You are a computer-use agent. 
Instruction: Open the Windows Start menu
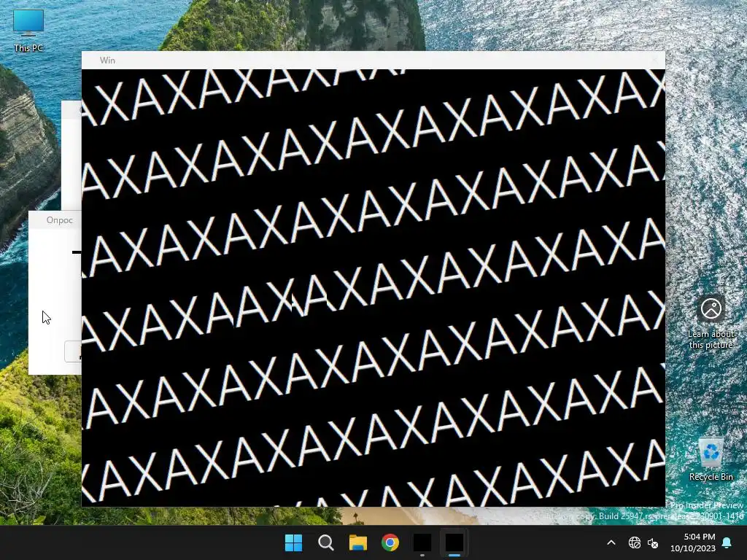[293, 542]
